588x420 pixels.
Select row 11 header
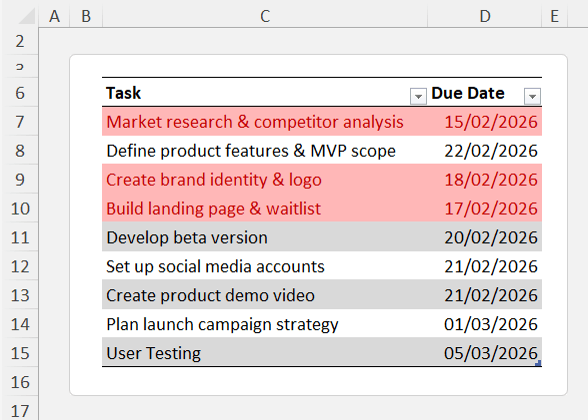pos(20,237)
